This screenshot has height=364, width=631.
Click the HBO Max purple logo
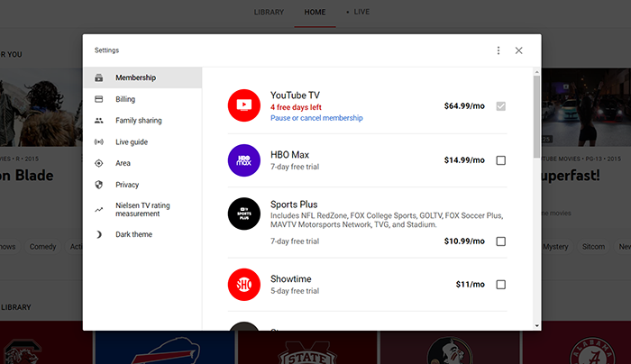pos(244,160)
